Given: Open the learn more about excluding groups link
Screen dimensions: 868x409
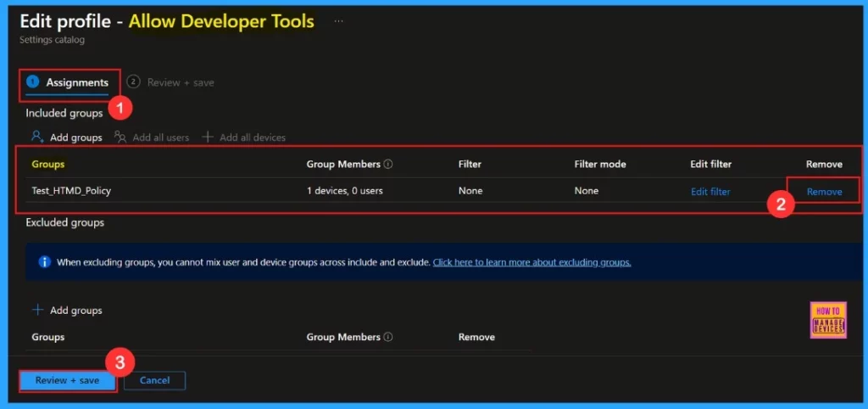Looking at the screenshot, I should [x=532, y=262].
